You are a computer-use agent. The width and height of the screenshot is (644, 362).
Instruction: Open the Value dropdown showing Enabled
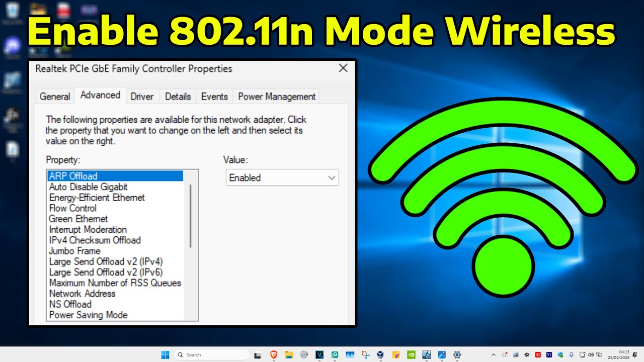pyautogui.click(x=282, y=177)
